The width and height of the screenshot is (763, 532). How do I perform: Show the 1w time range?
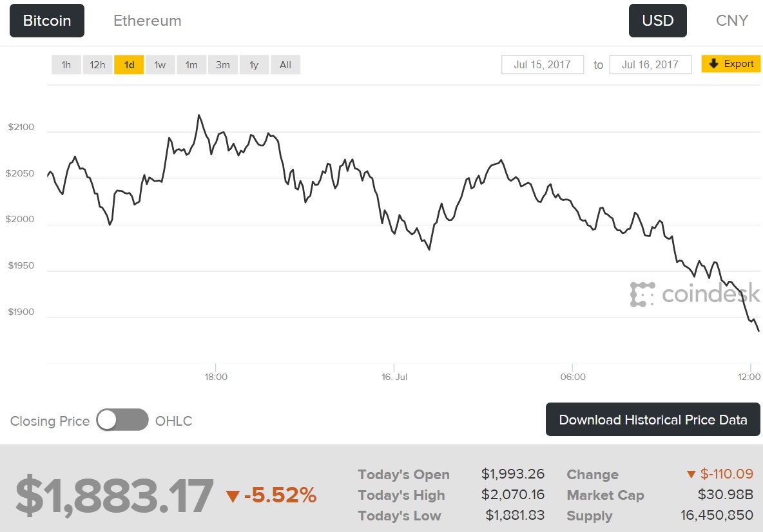click(160, 64)
